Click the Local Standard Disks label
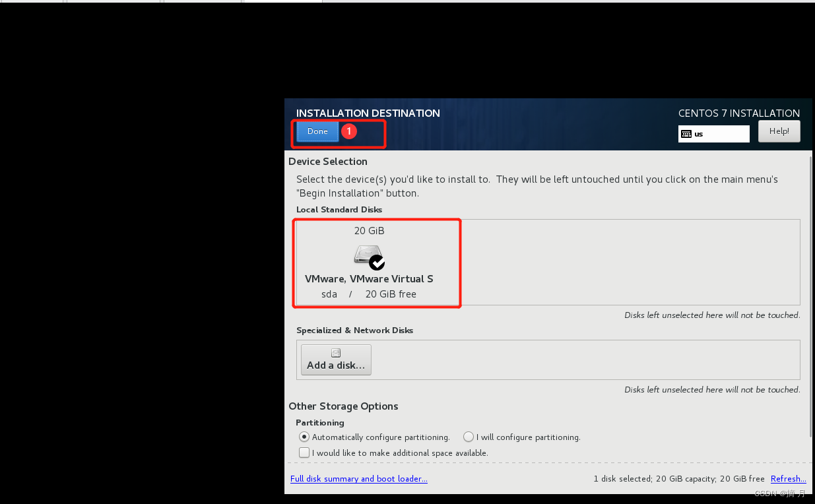815x504 pixels. [339, 210]
